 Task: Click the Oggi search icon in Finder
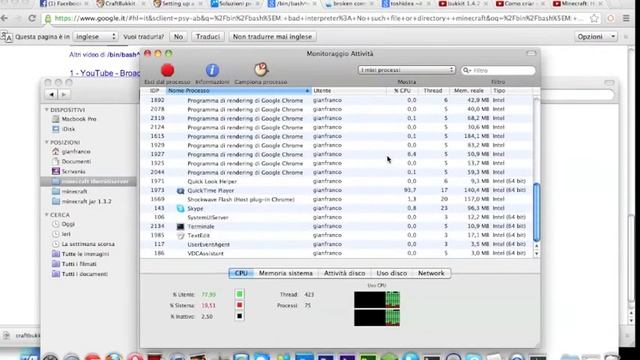click(56, 224)
